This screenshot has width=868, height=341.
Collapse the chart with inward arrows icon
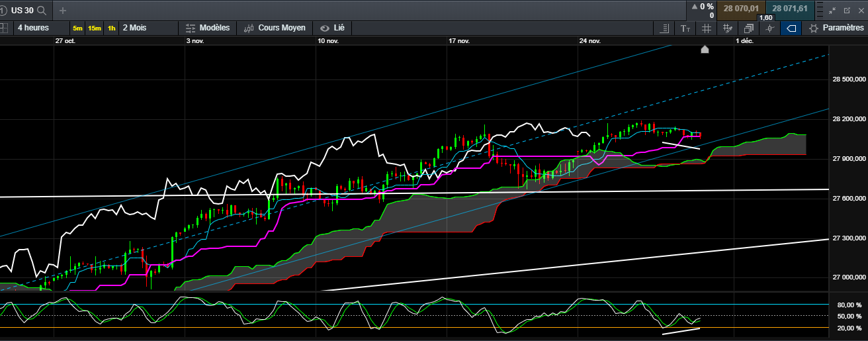click(833, 11)
